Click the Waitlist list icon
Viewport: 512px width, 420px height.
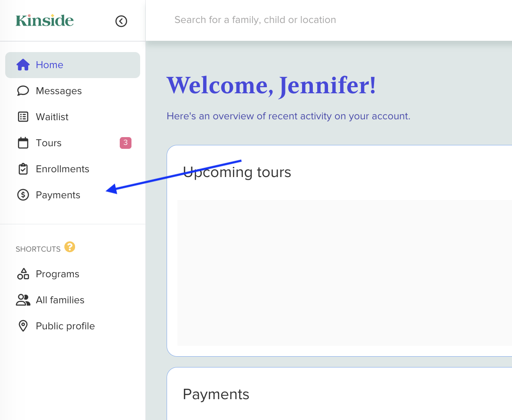pyautogui.click(x=23, y=117)
